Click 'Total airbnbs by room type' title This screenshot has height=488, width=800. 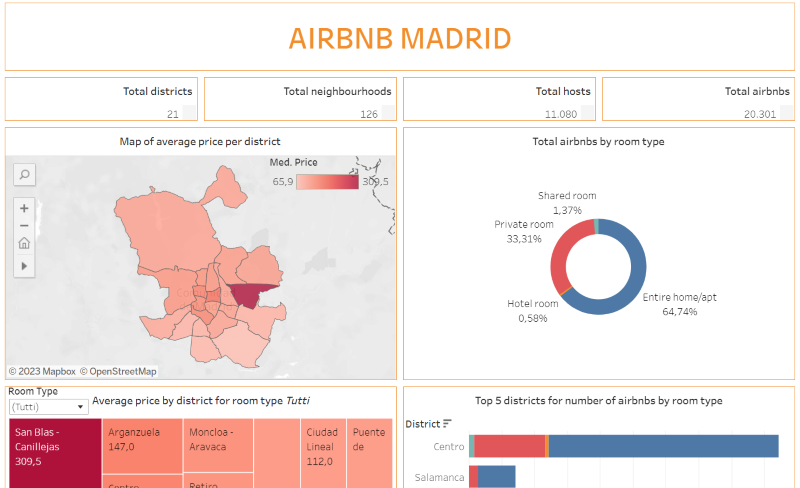point(598,141)
